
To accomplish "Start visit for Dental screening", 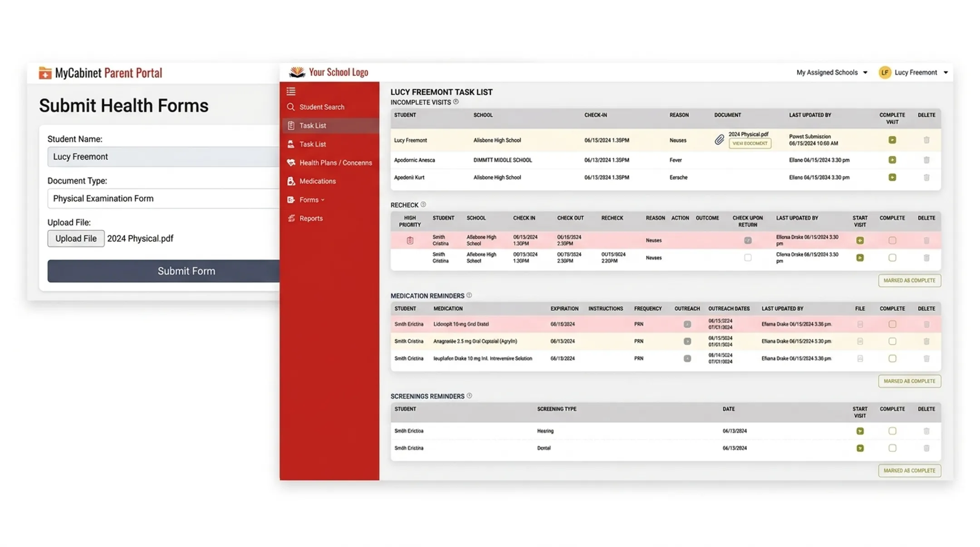I will [x=860, y=448].
